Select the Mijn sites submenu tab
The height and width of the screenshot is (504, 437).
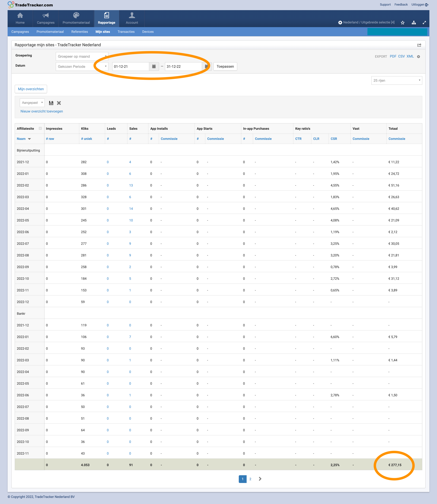[x=103, y=32]
